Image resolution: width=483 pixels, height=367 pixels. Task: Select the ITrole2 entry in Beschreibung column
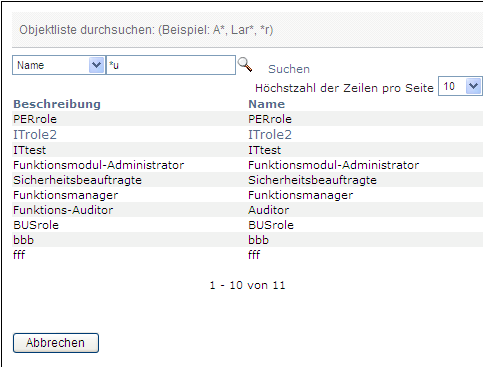click(35, 135)
